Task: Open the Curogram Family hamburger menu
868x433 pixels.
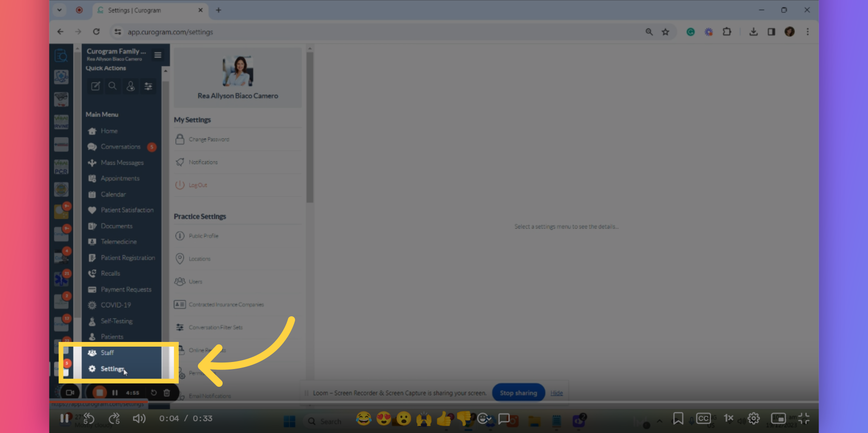Action: (x=158, y=55)
